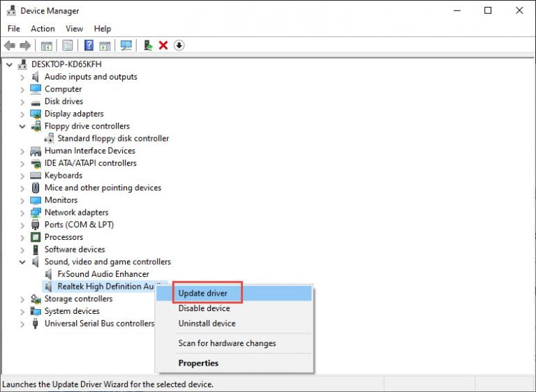The height and width of the screenshot is (392, 536).
Task: Select the Keyboards label
Action: (x=64, y=175)
